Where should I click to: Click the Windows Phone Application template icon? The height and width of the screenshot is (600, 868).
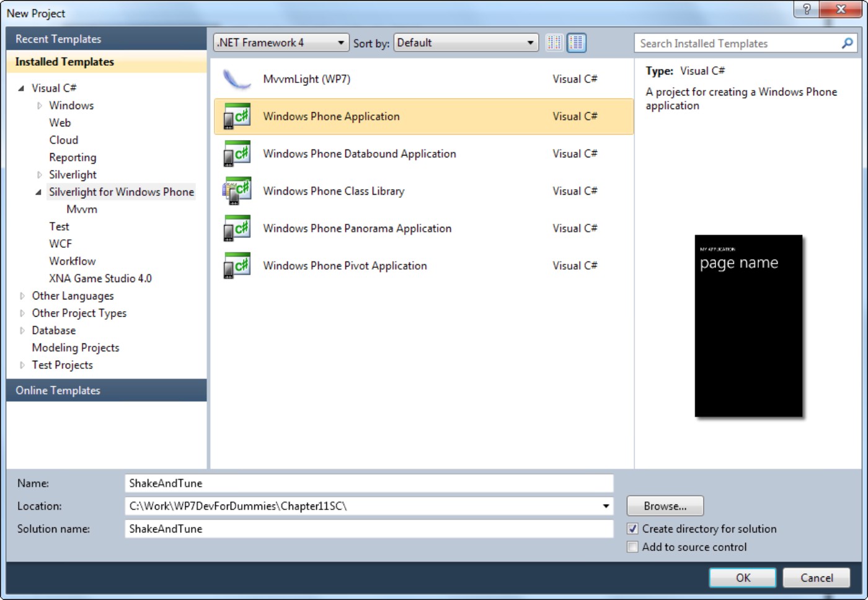(x=236, y=116)
